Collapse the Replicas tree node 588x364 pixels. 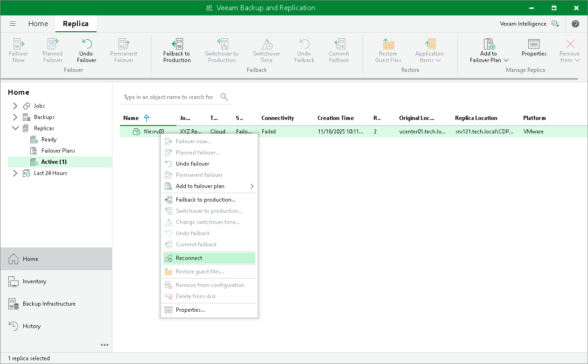tap(15, 128)
